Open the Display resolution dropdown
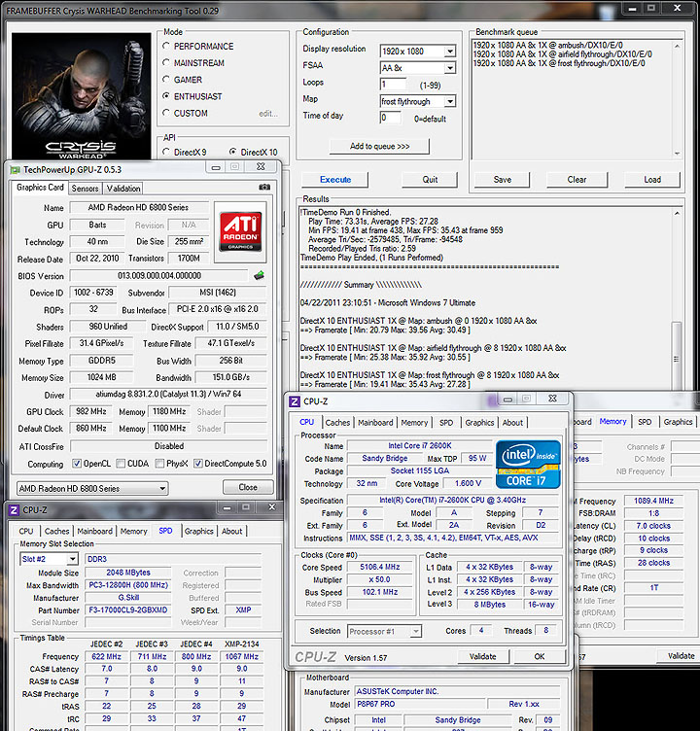 coord(449,52)
